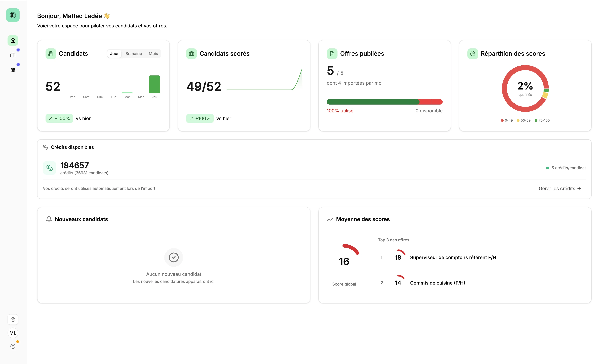This screenshot has height=364, width=602.
Task: Open the settings gear in sidebar
Action: click(13, 70)
